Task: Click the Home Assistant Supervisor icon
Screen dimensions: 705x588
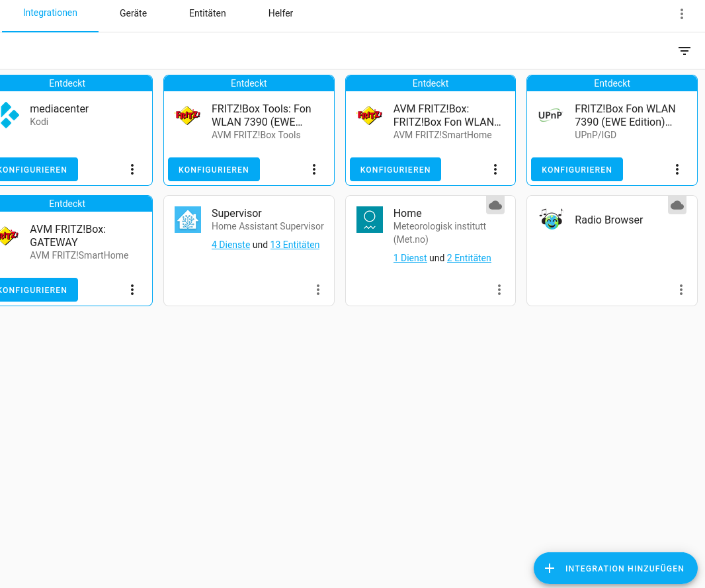Action: tap(188, 219)
